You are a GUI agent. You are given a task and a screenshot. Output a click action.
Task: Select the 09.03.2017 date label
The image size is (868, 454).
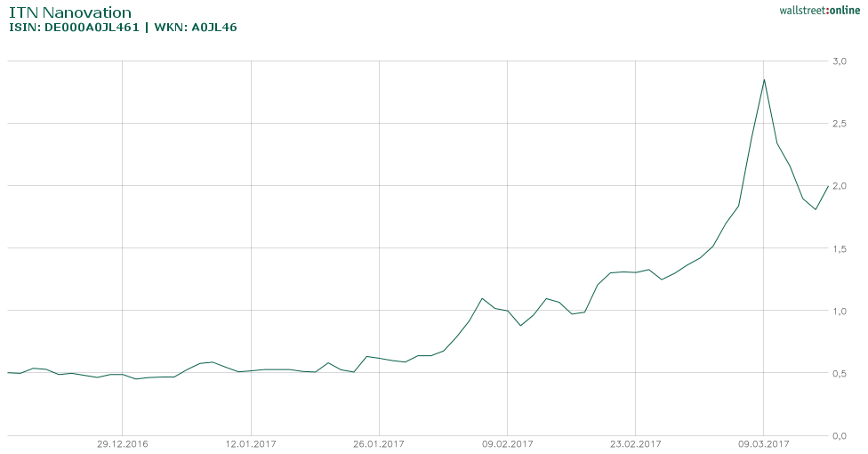pyautogui.click(x=764, y=443)
